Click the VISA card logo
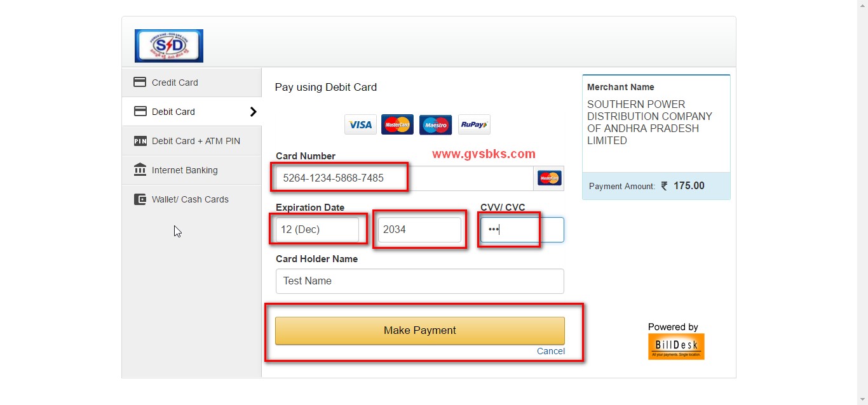Image resolution: width=868 pixels, height=405 pixels. [360, 124]
